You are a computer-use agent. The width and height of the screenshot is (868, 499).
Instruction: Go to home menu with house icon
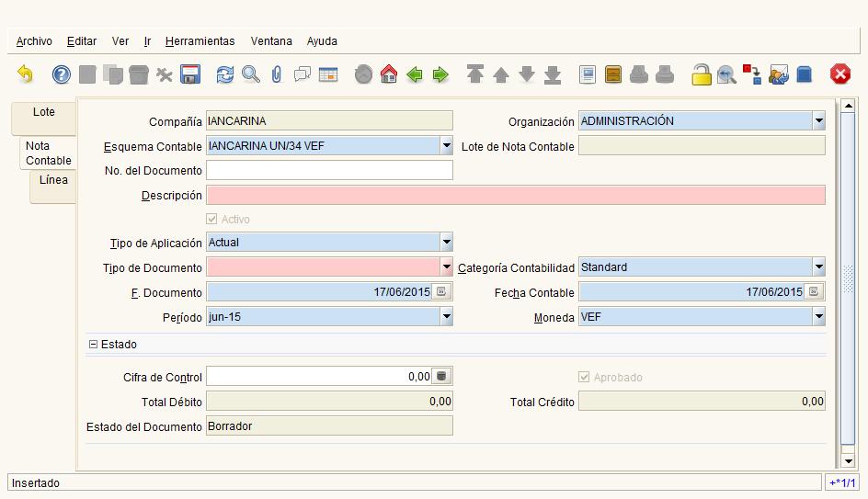[x=389, y=74]
